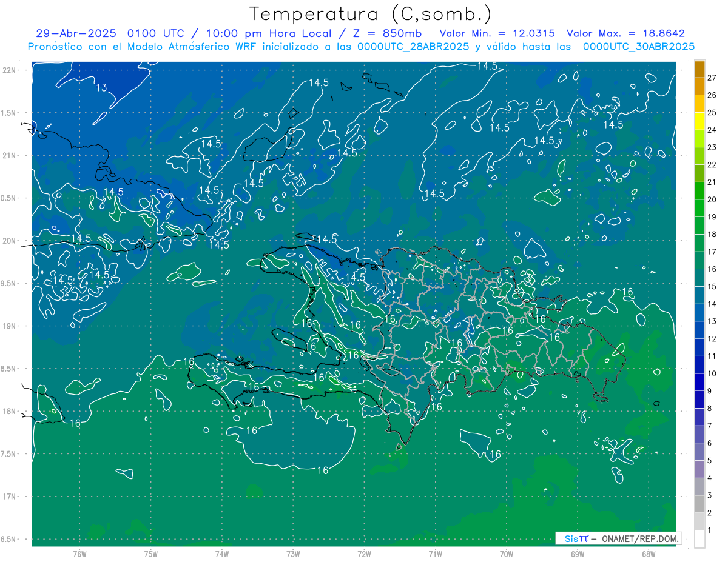Click the "19N" latitude label

(10, 326)
